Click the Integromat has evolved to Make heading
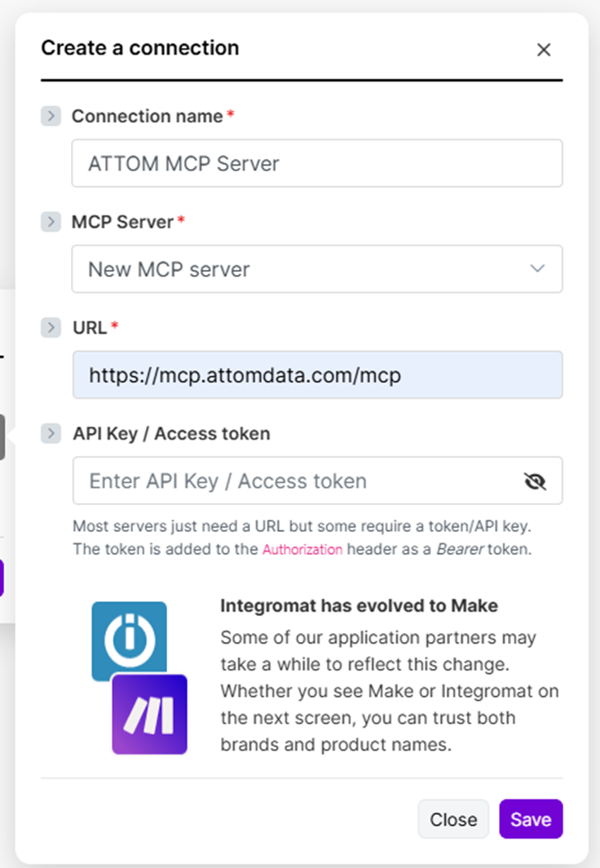The width and height of the screenshot is (600, 868). [x=359, y=605]
